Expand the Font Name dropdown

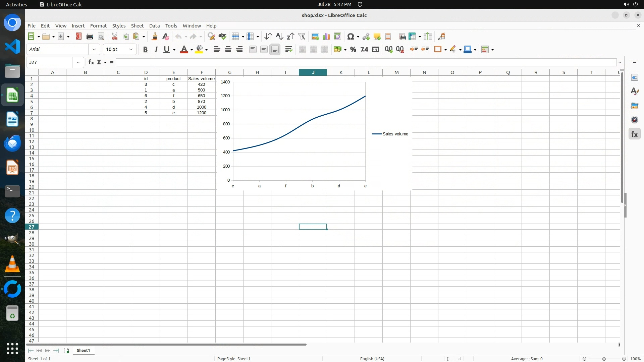(x=94, y=50)
